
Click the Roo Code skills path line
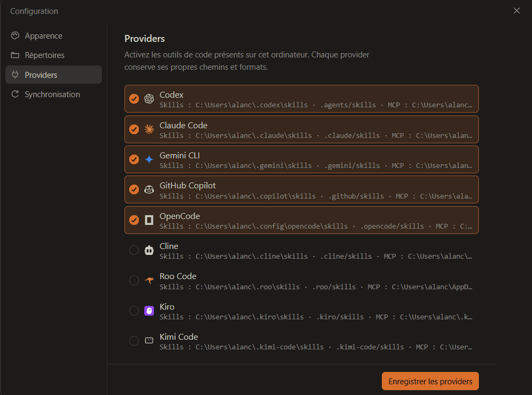point(316,287)
